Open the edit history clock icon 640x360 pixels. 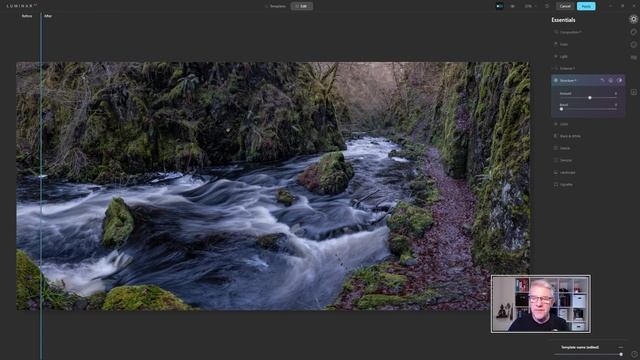[547, 6]
